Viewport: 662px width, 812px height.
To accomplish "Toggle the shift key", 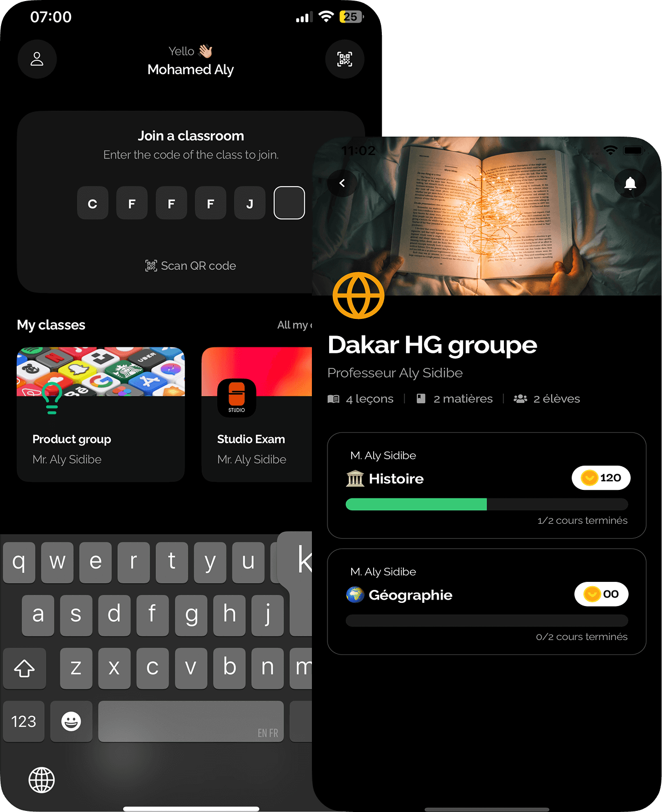I will pyautogui.click(x=24, y=668).
